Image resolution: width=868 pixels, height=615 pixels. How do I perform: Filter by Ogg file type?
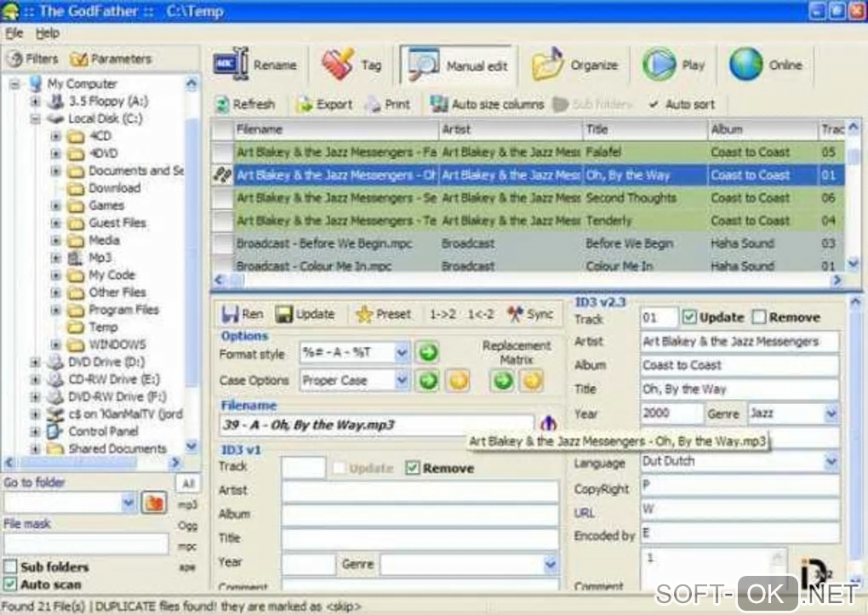[188, 526]
